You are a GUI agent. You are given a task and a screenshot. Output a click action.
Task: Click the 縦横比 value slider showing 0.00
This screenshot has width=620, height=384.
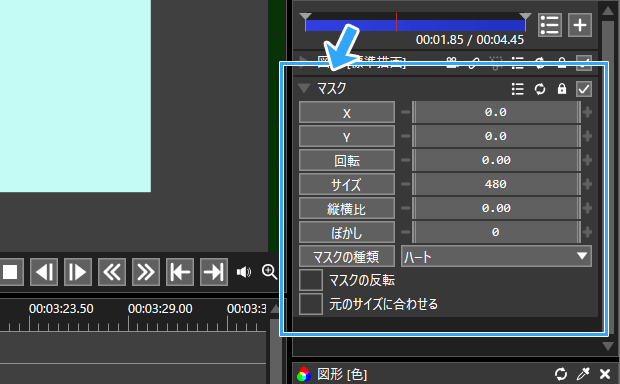click(x=496, y=208)
